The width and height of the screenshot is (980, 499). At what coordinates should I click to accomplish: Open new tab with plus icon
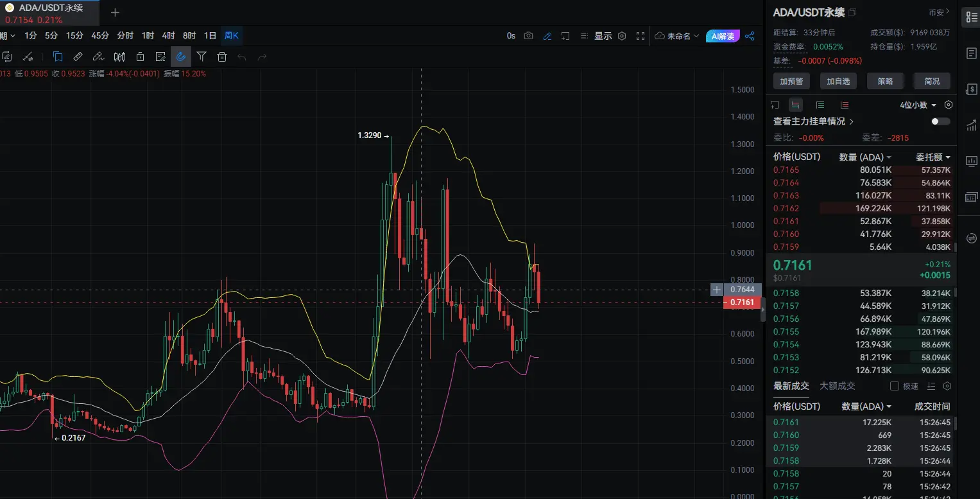click(x=115, y=12)
